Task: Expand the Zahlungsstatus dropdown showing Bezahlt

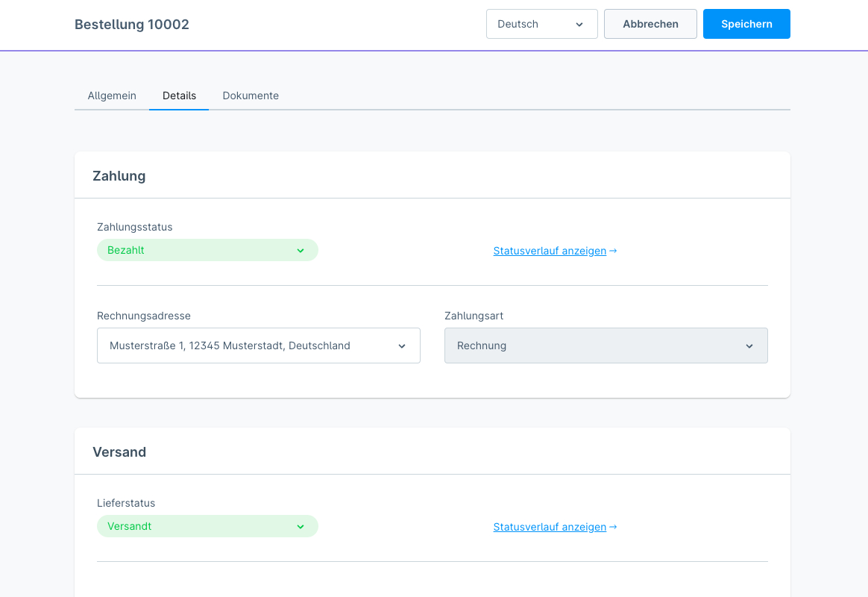Action: click(x=207, y=250)
